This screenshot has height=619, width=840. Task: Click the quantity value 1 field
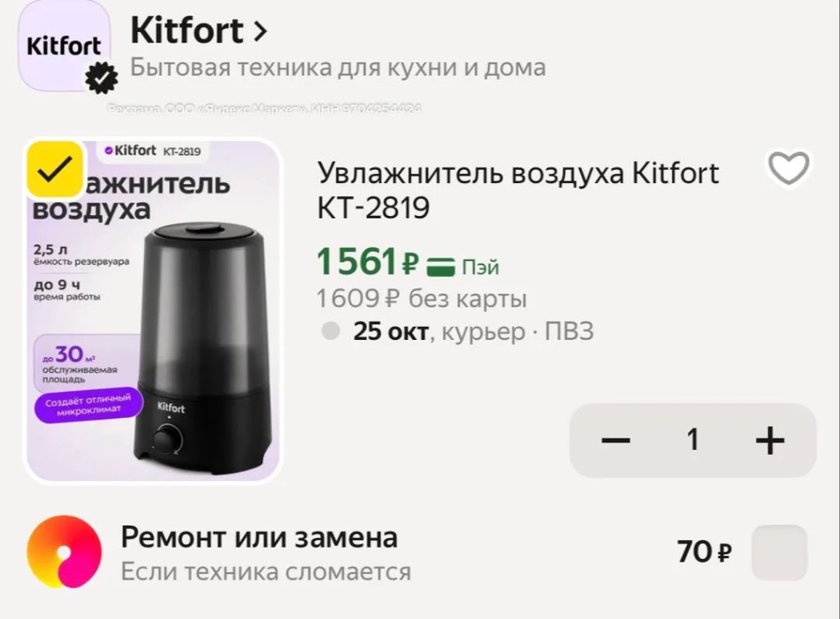tap(692, 440)
